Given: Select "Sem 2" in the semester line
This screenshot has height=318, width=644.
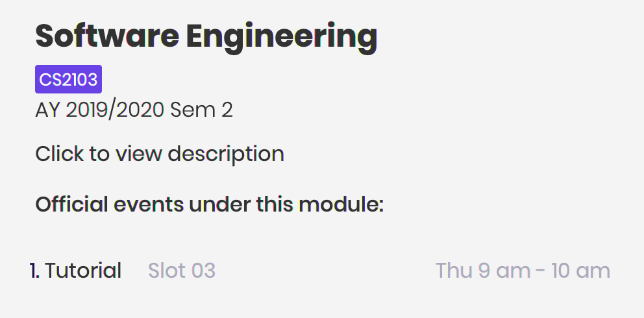Looking at the screenshot, I should (x=201, y=110).
